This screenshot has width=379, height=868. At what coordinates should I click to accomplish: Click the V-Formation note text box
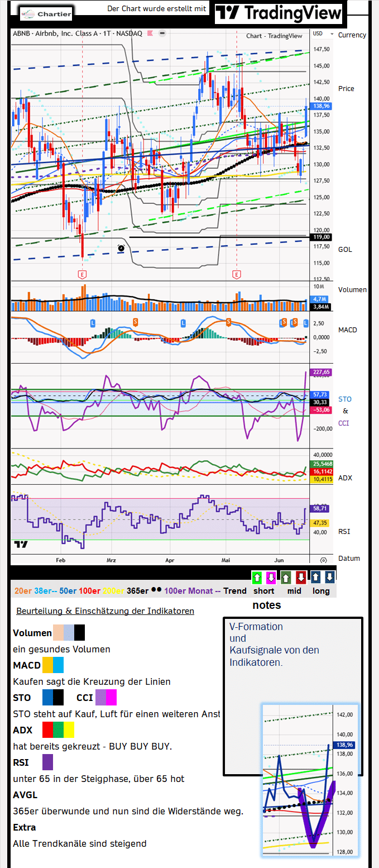pyautogui.click(x=292, y=697)
